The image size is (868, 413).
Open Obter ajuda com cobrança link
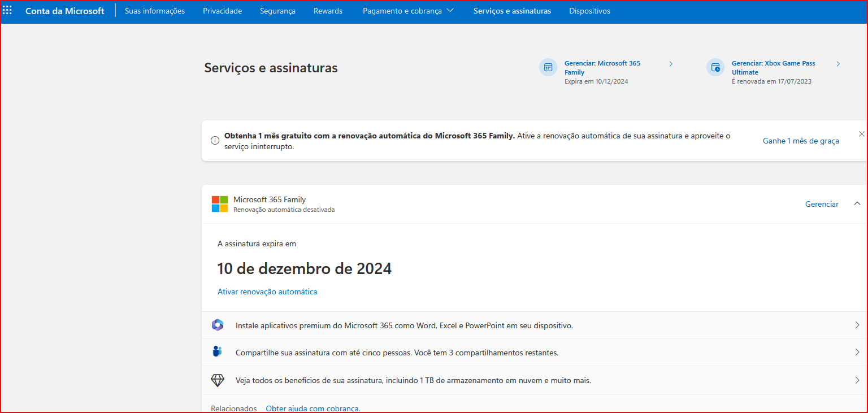coord(313,408)
